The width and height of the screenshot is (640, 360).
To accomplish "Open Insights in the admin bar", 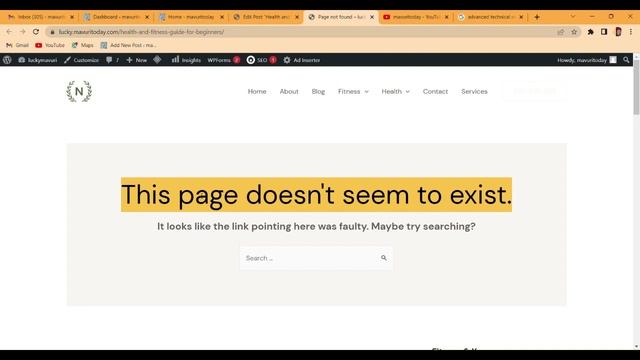I will coord(186,60).
